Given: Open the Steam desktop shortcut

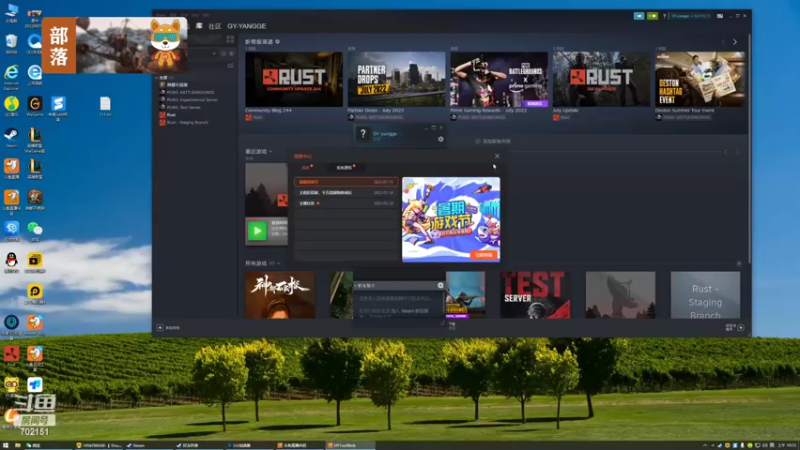Looking at the screenshot, I should [x=11, y=137].
